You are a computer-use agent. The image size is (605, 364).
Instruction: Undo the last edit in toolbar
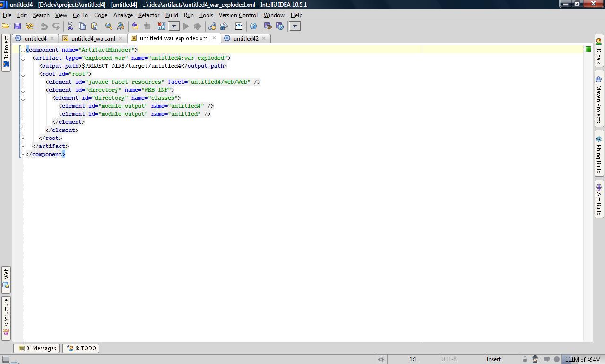(x=44, y=26)
